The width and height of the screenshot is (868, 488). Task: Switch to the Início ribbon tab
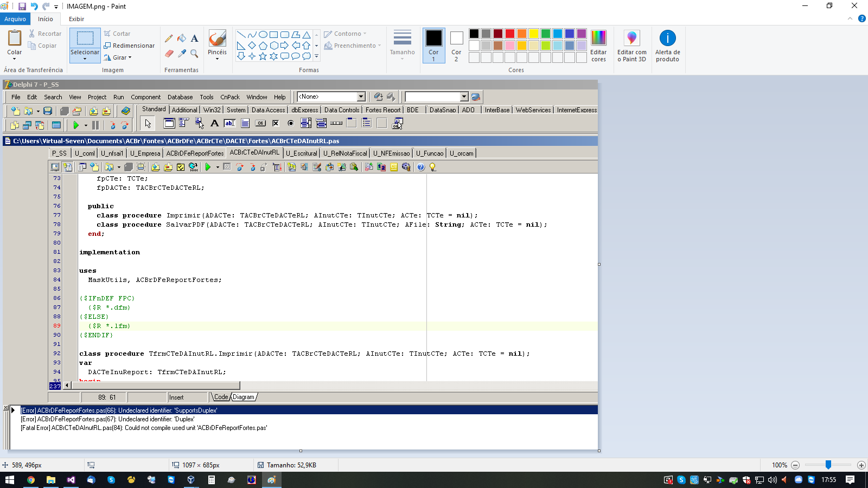[46, 19]
